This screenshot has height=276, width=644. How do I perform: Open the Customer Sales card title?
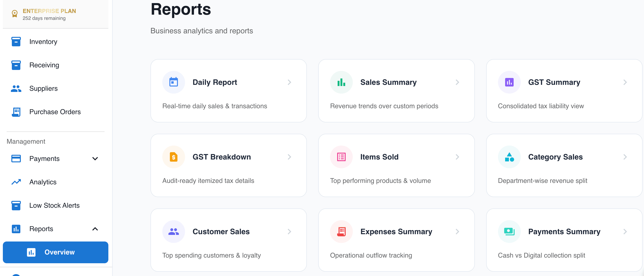(221, 232)
